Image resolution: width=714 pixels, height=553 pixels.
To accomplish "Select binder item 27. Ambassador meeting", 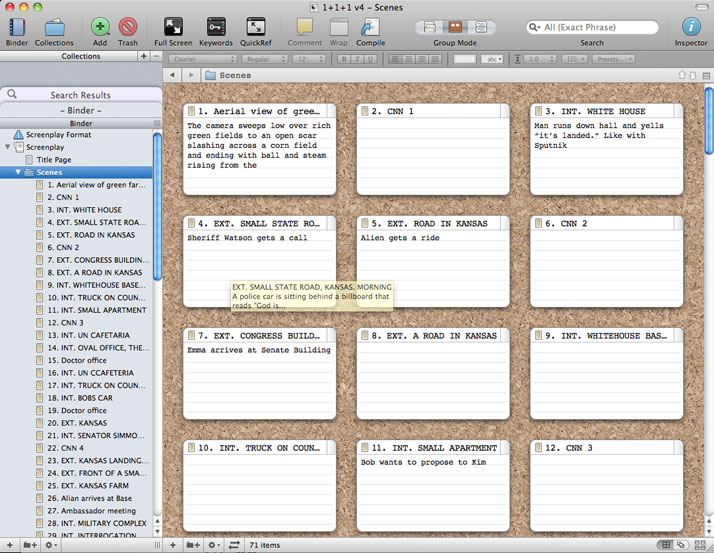I will (x=92, y=511).
